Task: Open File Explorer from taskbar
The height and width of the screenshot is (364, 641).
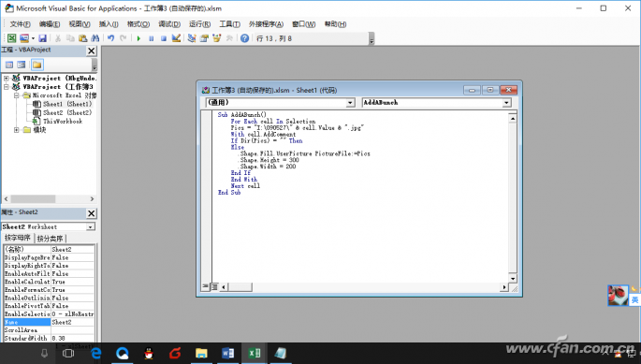Action: tap(201, 353)
